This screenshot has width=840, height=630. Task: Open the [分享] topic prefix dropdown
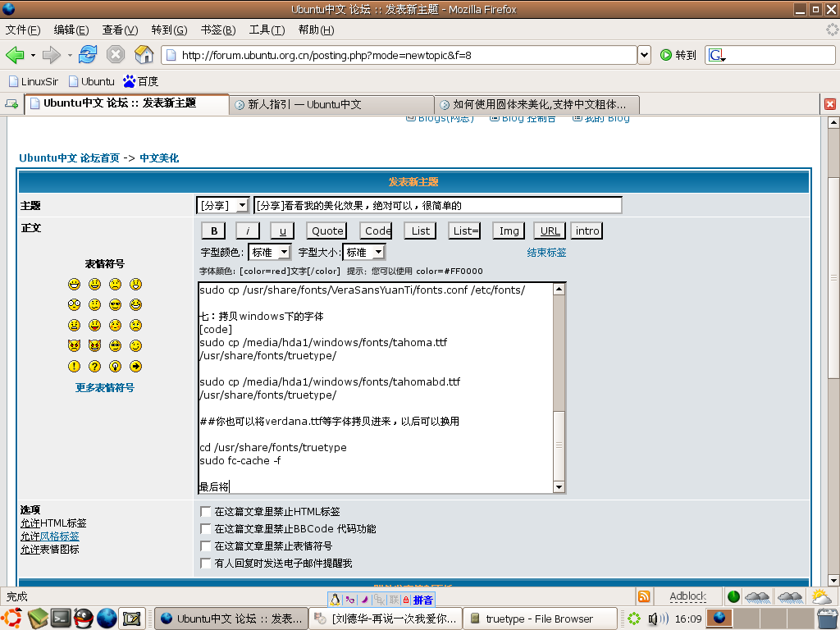coord(223,205)
